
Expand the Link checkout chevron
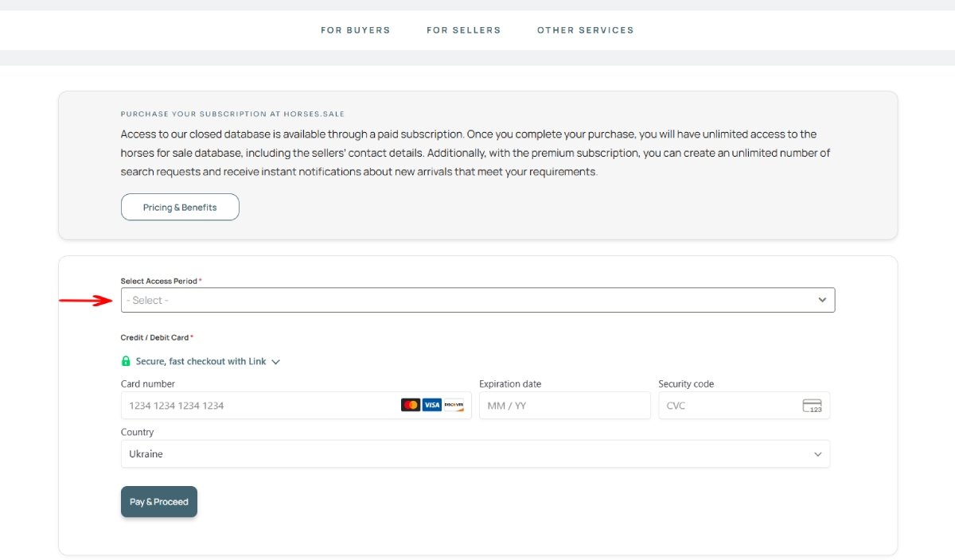(276, 362)
